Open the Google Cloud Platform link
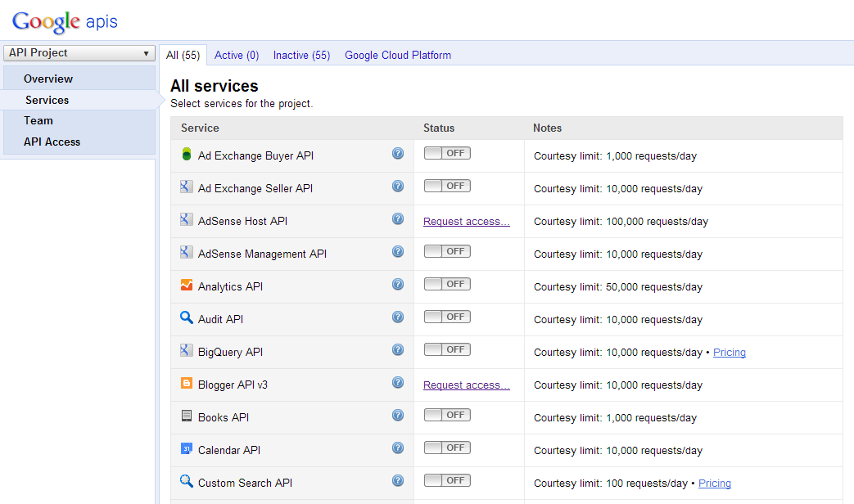 tap(398, 55)
